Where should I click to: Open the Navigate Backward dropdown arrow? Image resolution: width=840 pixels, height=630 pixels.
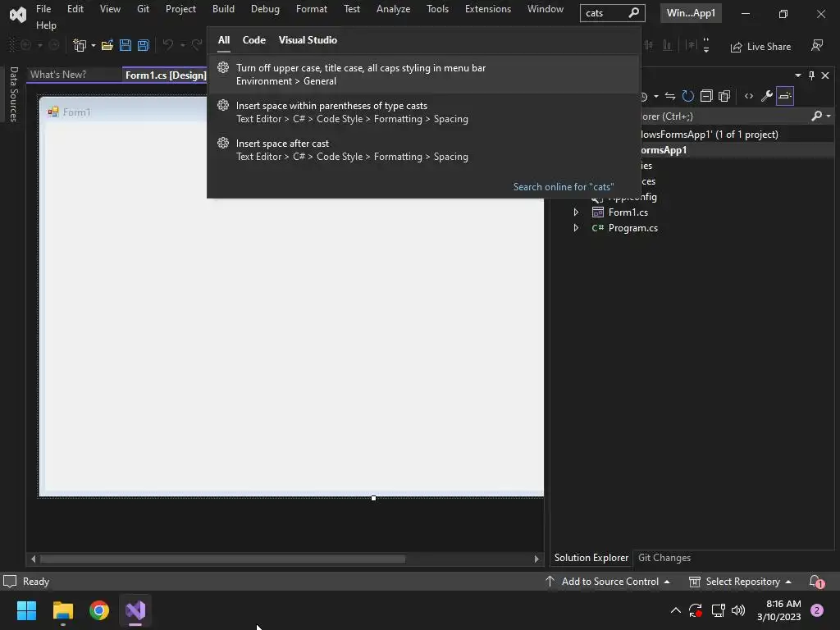[39, 46]
